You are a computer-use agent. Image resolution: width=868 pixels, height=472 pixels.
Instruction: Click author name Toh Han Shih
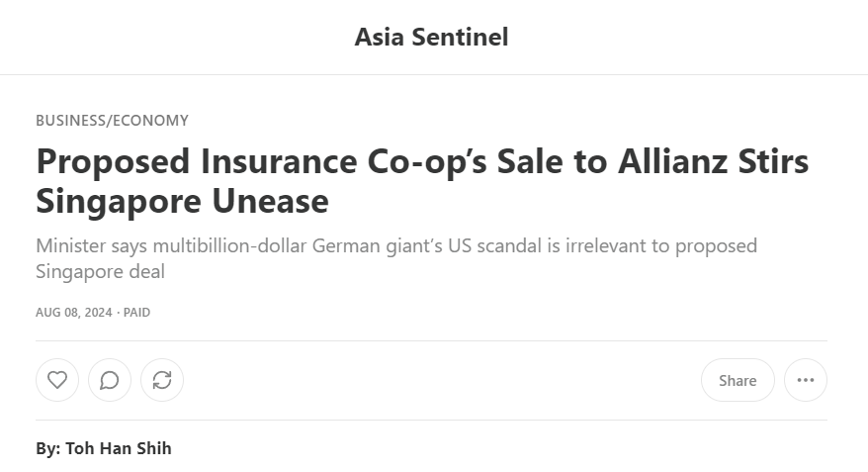coord(119,448)
